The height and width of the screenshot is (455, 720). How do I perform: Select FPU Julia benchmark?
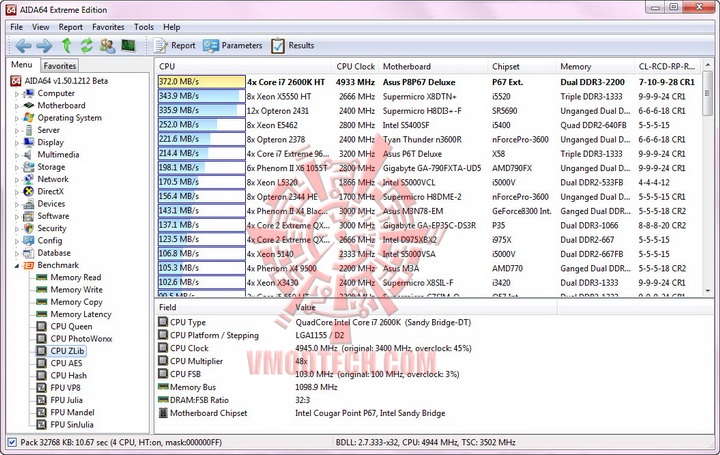(66, 400)
